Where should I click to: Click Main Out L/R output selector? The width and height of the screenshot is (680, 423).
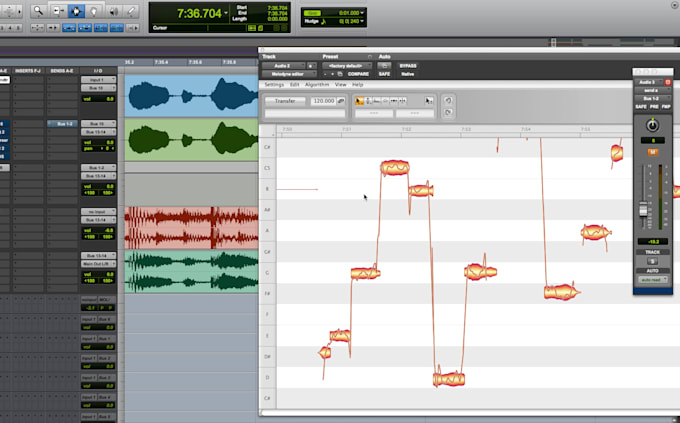point(98,264)
